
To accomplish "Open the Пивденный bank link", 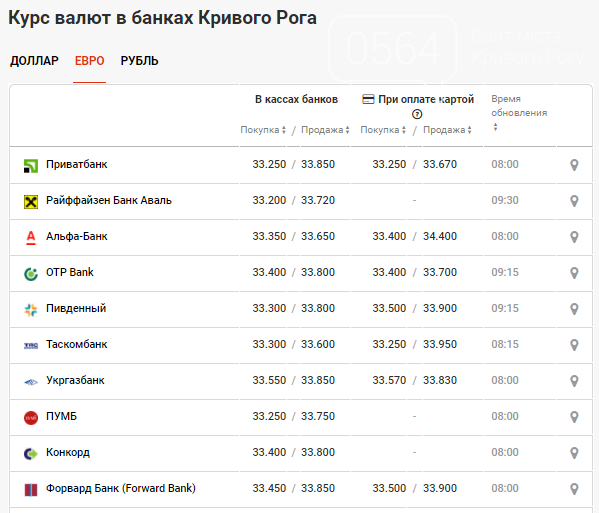I will [x=76, y=308].
